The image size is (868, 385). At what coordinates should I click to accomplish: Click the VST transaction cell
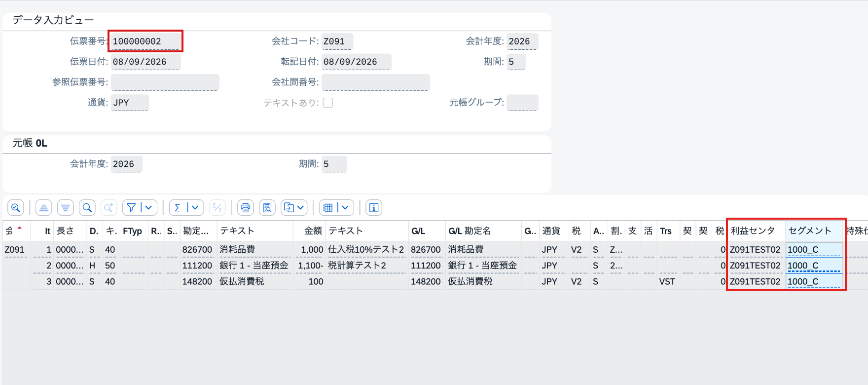(x=668, y=281)
